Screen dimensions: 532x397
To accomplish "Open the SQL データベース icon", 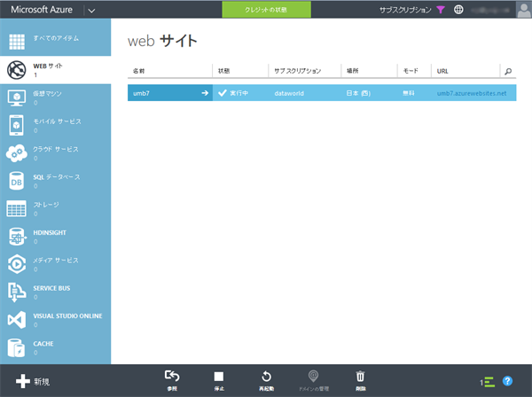I will [16, 181].
